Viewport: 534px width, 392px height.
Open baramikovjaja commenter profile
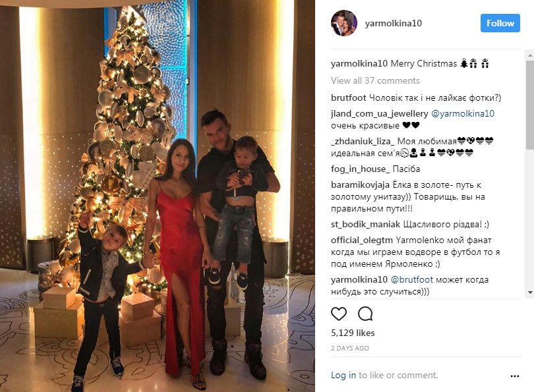coord(361,184)
